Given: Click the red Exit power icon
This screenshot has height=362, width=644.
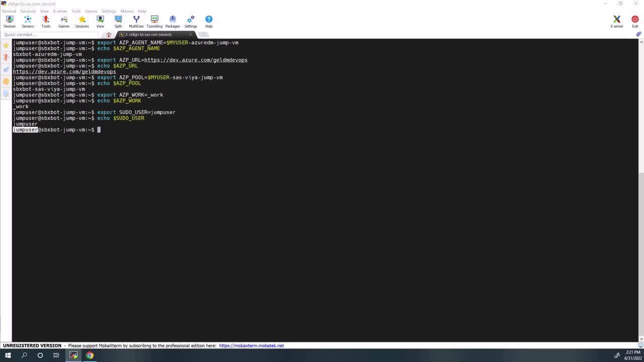Looking at the screenshot, I should (x=635, y=21).
